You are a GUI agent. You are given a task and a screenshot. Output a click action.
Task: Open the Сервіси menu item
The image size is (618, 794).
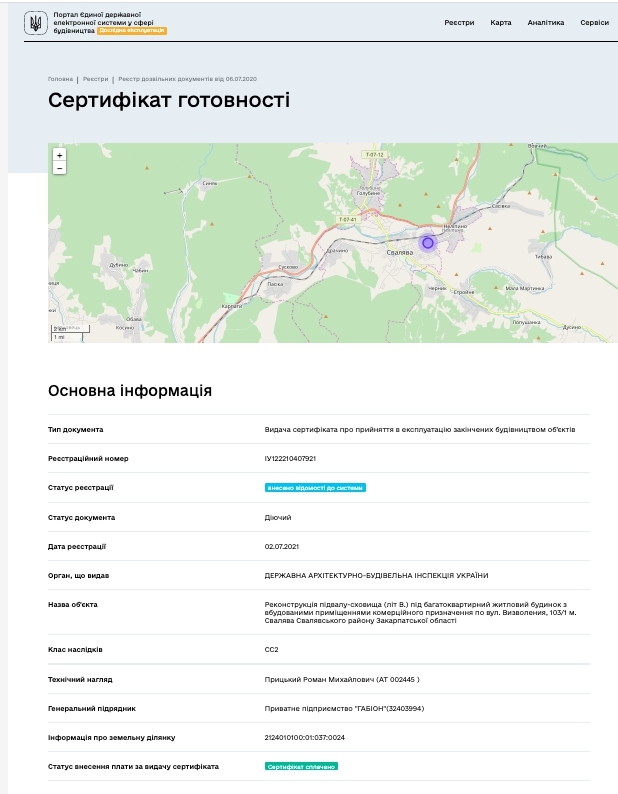594,22
